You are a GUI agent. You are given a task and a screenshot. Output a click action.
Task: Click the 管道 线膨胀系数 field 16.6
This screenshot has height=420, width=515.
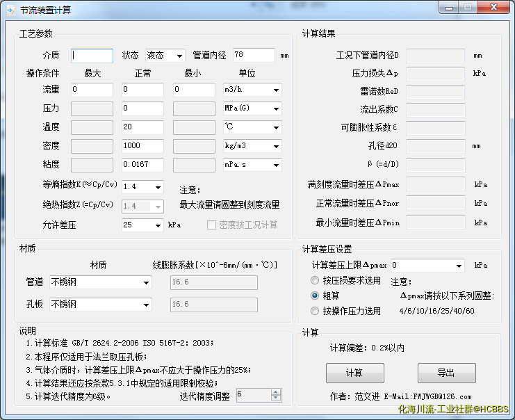coord(214,282)
